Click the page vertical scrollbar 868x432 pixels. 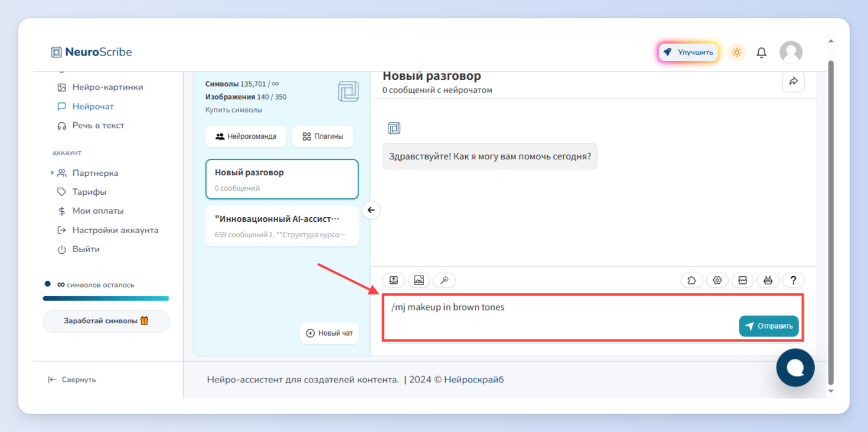[831, 221]
